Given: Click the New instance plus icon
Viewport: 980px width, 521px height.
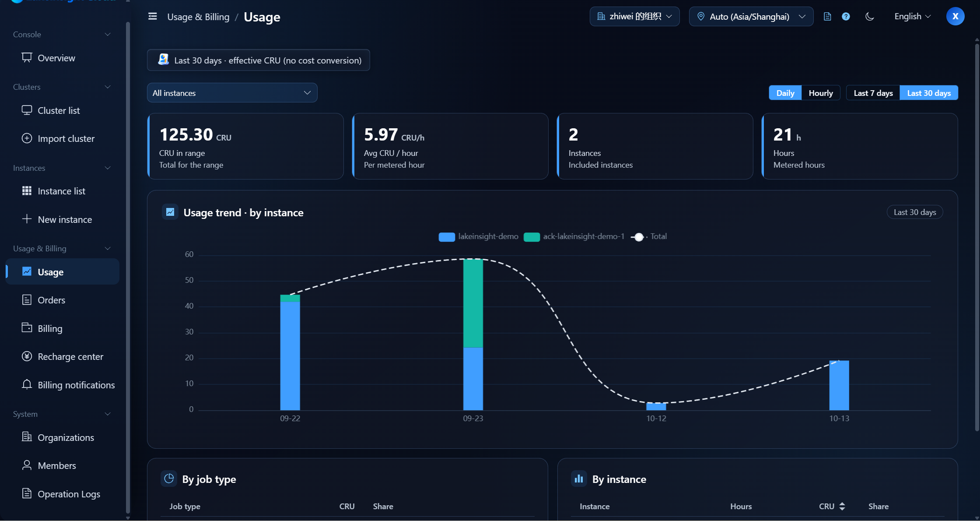Looking at the screenshot, I should point(27,219).
